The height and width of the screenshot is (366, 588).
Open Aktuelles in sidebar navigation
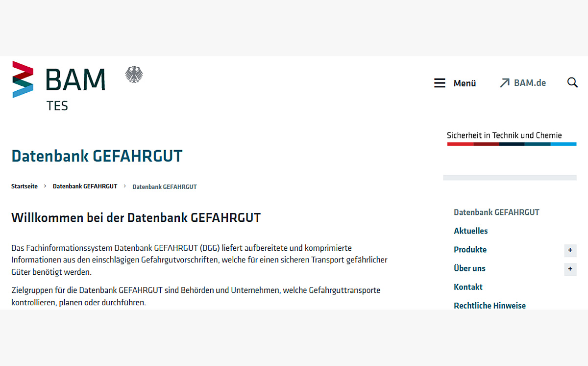[471, 231]
